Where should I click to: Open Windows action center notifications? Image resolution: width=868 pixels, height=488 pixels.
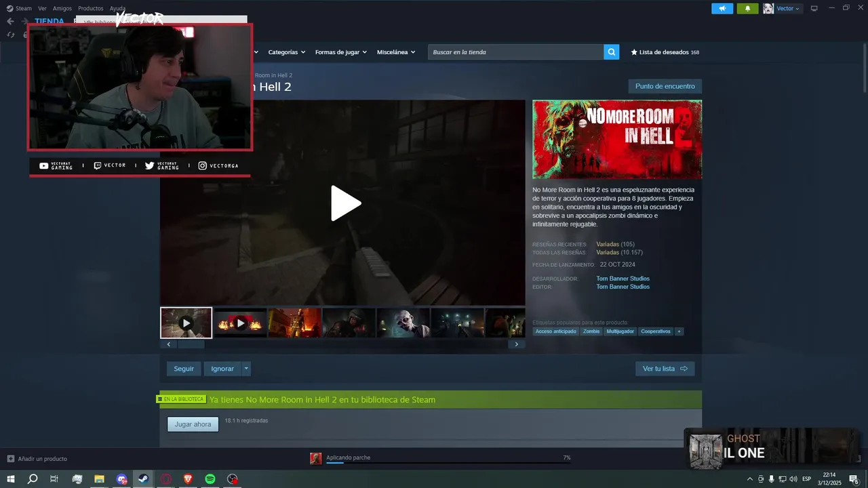tap(854, 479)
